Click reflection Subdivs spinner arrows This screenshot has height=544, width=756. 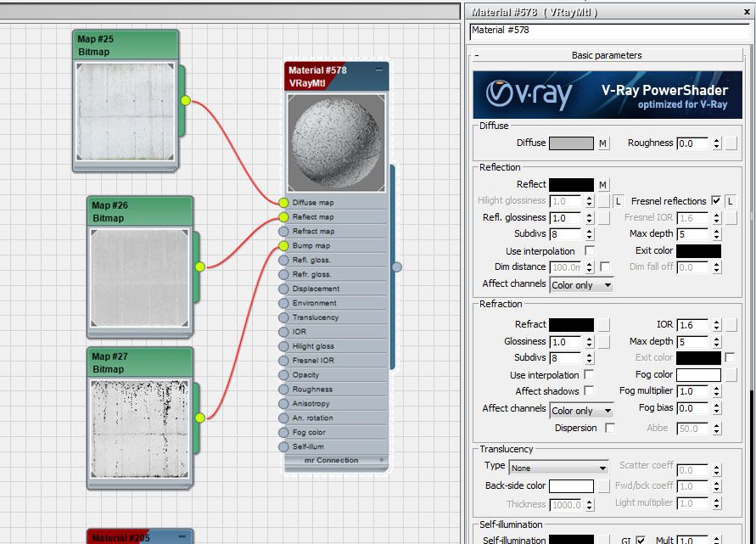pos(589,234)
